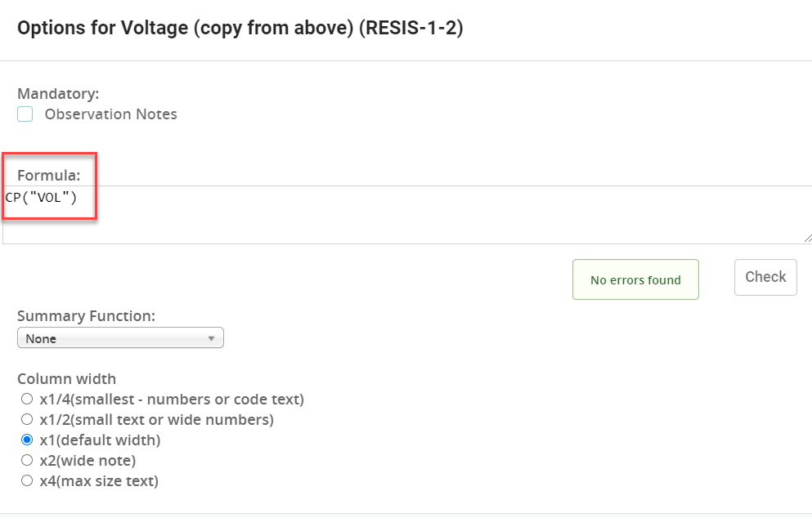
Task: Click the Formula field label
Action: (49, 175)
